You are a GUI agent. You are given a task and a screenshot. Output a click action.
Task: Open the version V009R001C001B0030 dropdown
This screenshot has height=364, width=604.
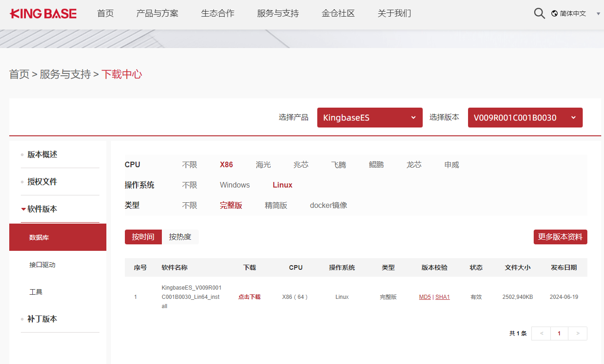coord(525,118)
